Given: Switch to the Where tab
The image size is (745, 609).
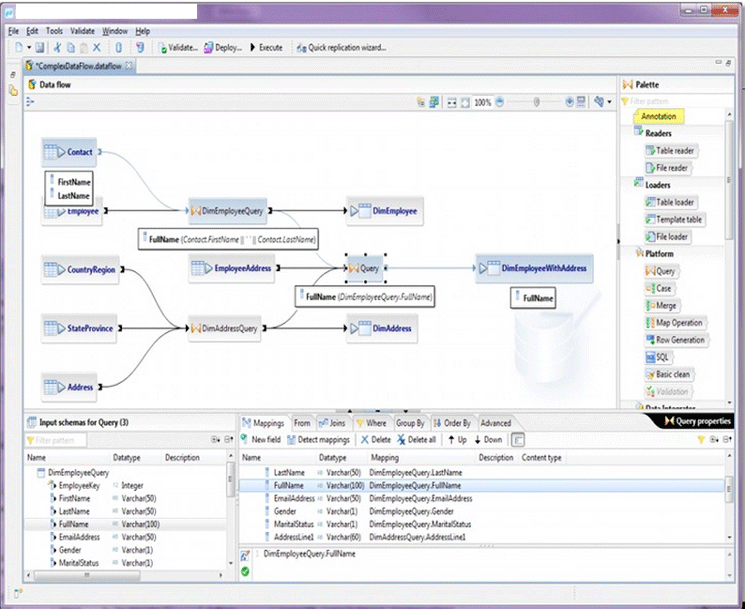Looking at the screenshot, I should [x=372, y=423].
